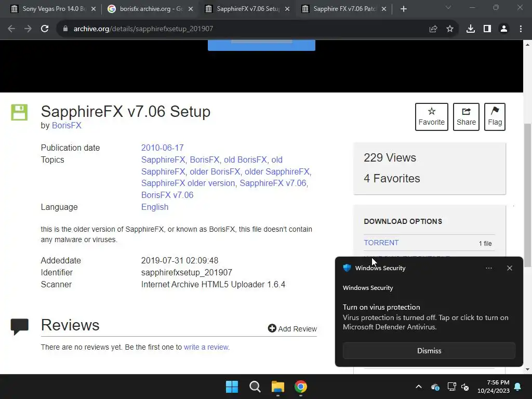Bookmark this page with the star icon
This screenshot has width=532, height=399.
(x=450, y=29)
